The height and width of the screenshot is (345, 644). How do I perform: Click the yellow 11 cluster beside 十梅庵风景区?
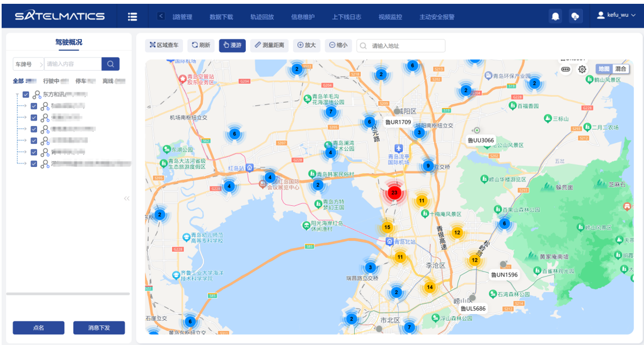tap(422, 200)
